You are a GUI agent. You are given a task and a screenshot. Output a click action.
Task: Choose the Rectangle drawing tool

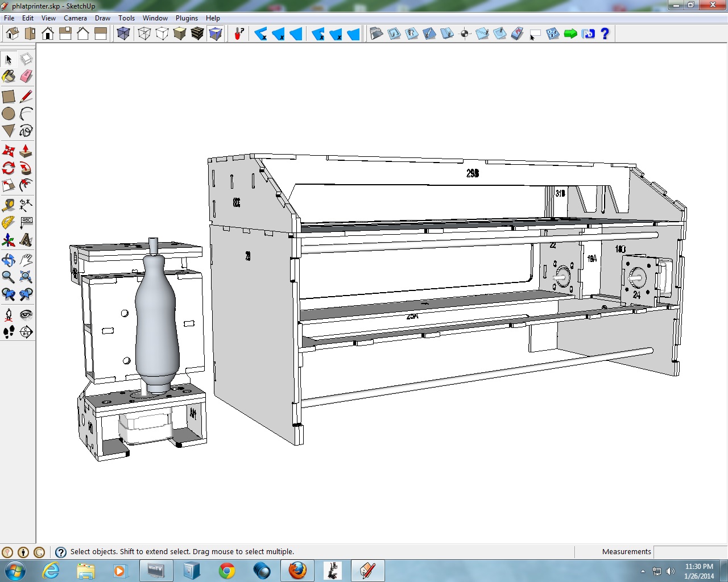[x=9, y=97]
